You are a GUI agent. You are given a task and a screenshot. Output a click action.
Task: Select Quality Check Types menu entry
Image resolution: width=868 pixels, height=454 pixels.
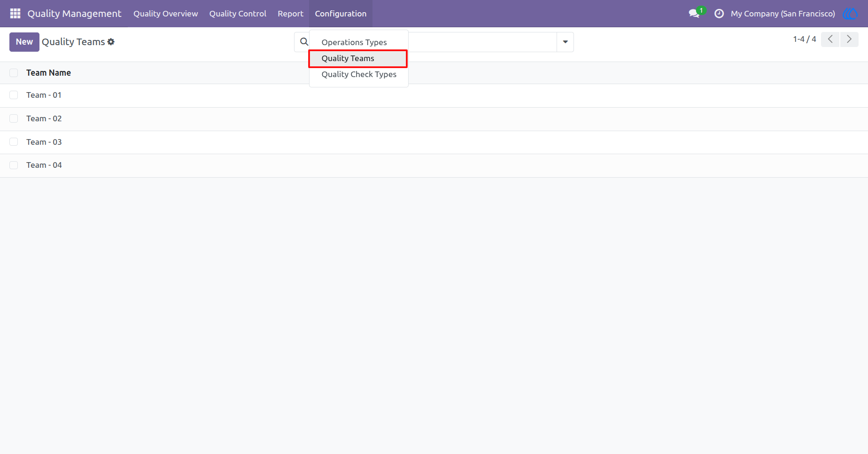(359, 74)
